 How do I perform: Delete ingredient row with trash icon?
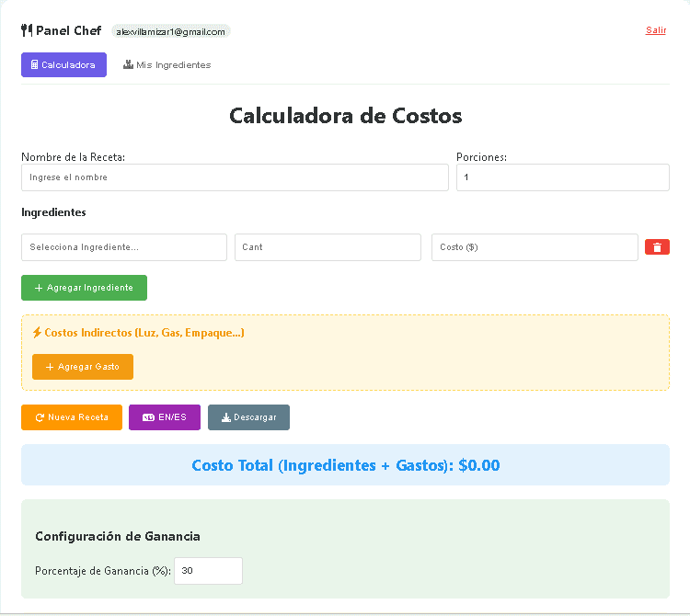click(657, 247)
